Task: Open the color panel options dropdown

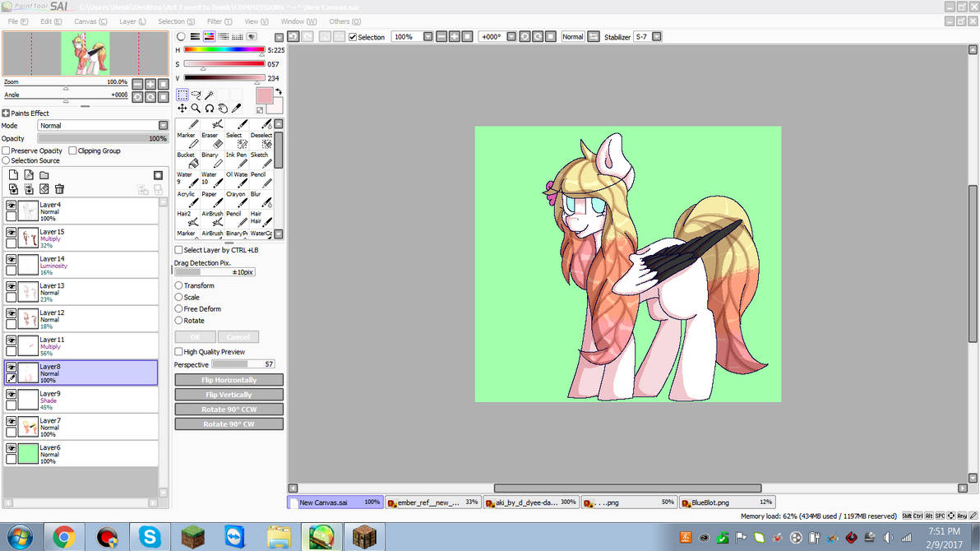Action: 279,37
